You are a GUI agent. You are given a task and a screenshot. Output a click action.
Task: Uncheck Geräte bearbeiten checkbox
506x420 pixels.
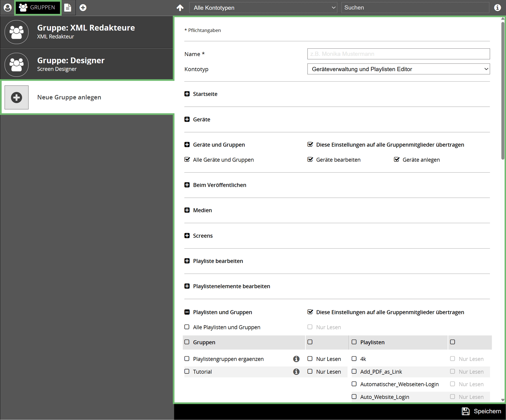click(x=310, y=159)
